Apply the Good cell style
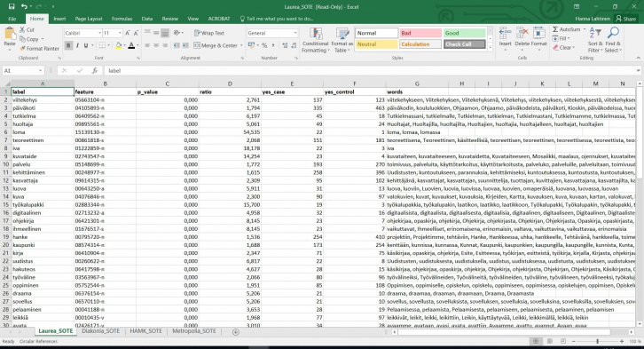 [464, 33]
